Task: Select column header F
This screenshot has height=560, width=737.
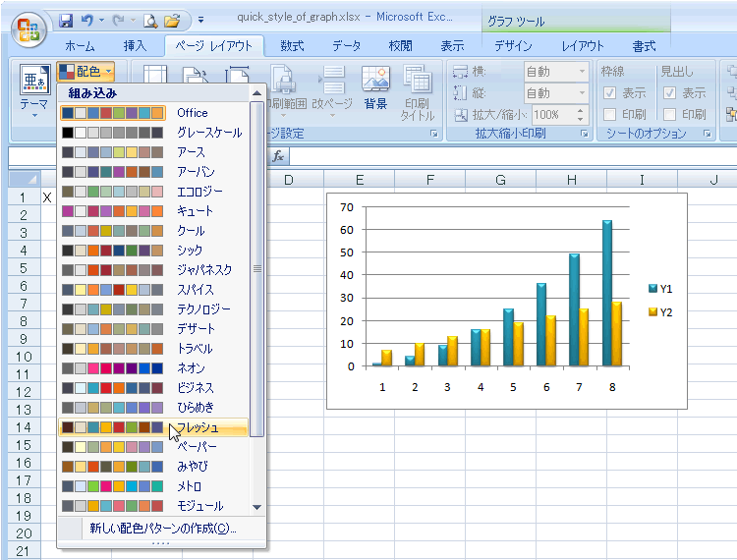Action: [429, 180]
